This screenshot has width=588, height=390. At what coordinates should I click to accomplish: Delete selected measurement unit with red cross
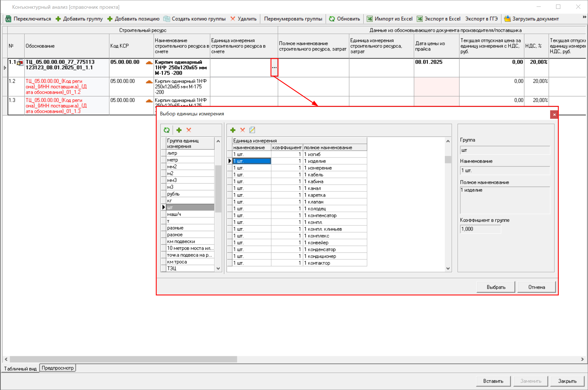click(242, 130)
